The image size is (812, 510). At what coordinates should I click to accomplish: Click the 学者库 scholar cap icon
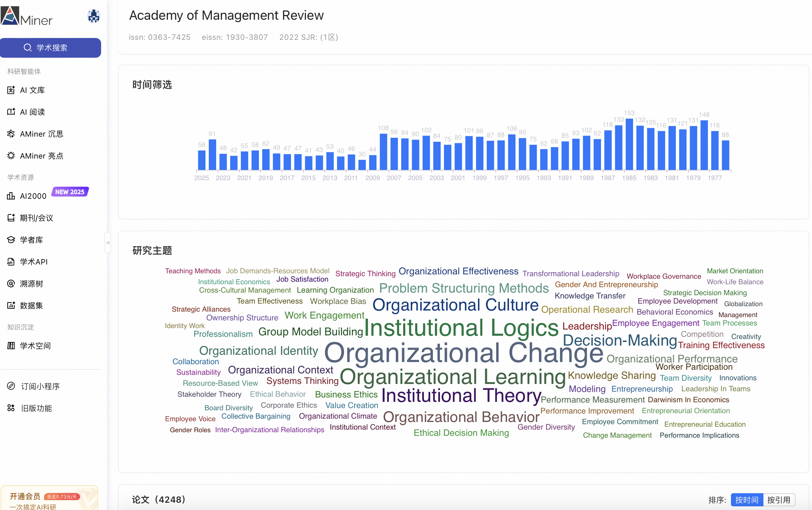11,240
